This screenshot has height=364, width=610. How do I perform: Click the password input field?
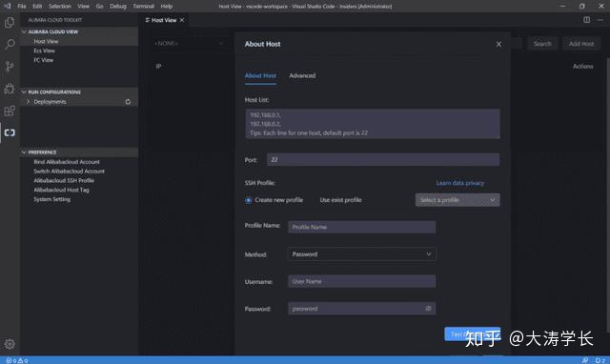coord(362,309)
